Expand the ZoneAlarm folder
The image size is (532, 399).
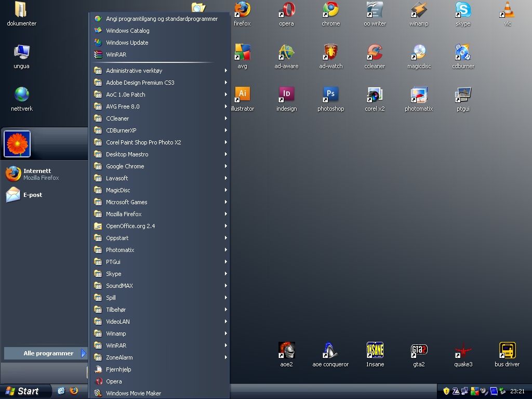160,357
